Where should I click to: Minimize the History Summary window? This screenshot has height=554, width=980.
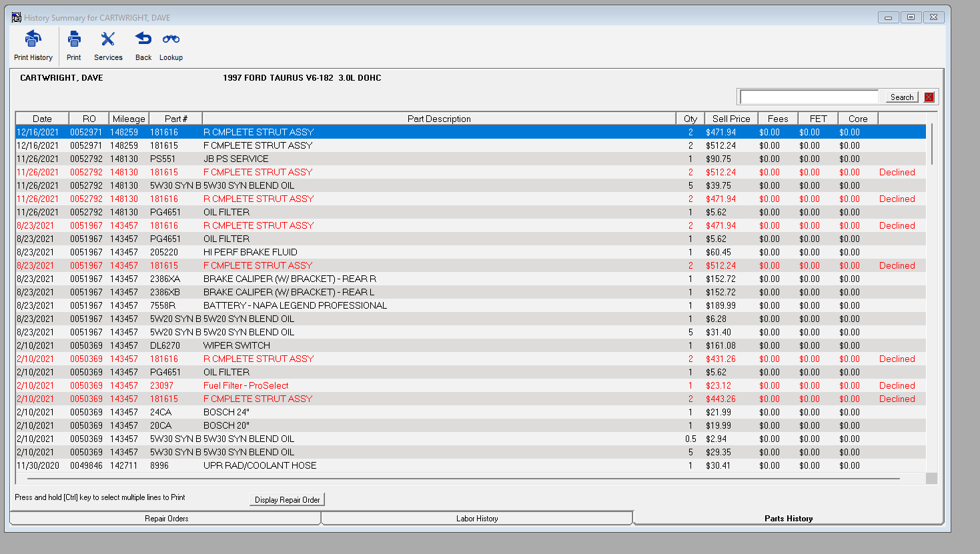click(888, 17)
